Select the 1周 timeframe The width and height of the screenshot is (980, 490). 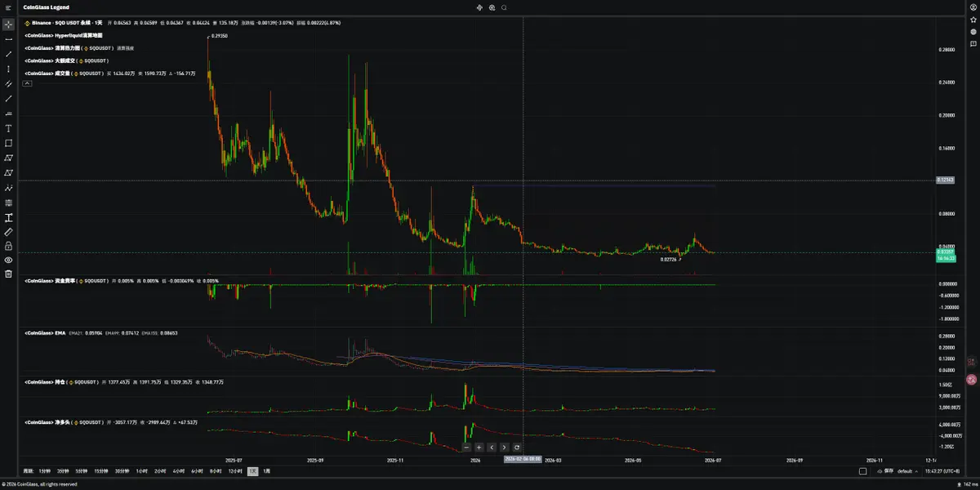(x=266, y=471)
